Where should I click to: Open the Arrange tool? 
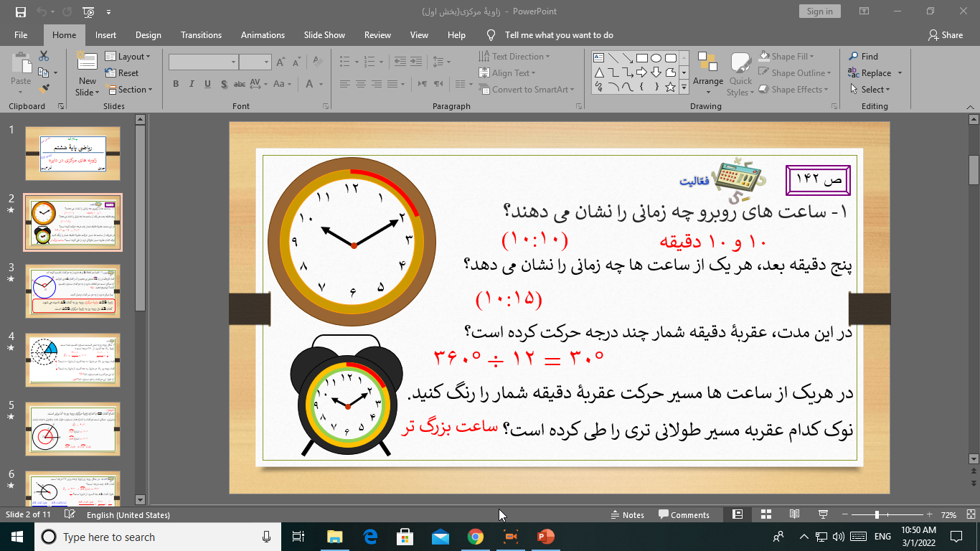click(708, 72)
